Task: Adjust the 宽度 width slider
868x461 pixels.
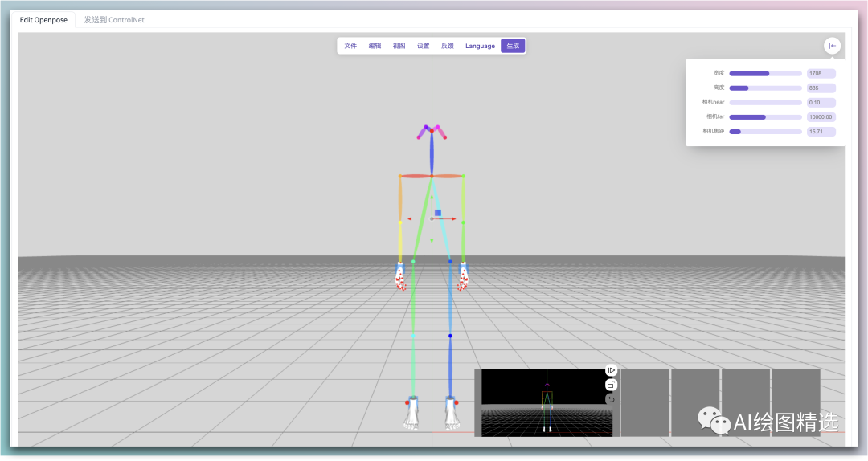Action: (766, 74)
